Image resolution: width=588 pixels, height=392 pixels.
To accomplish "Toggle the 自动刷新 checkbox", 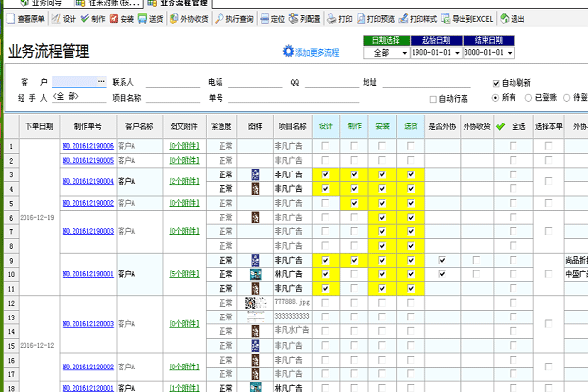I will 497,83.
